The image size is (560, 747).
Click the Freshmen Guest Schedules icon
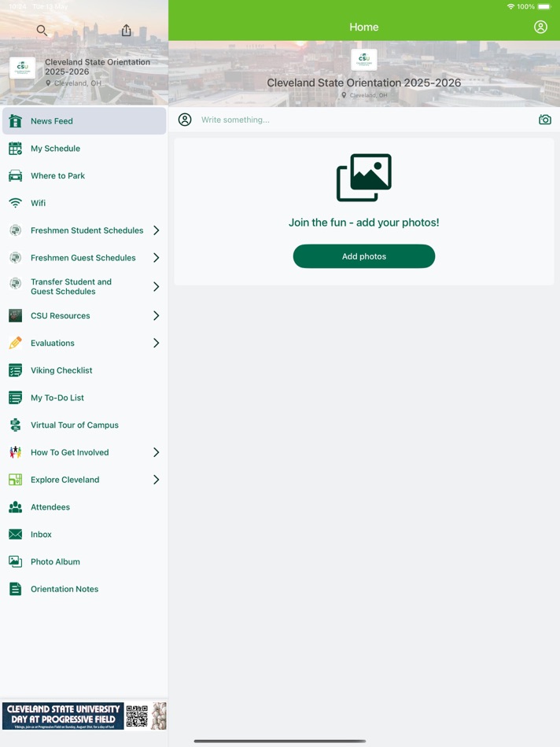pyautogui.click(x=15, y=258)
